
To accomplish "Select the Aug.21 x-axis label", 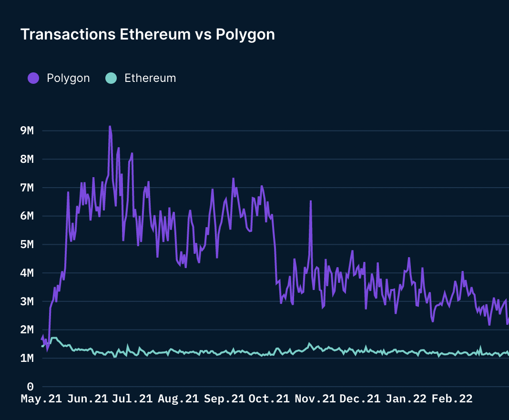I will (x=178, y=399).
